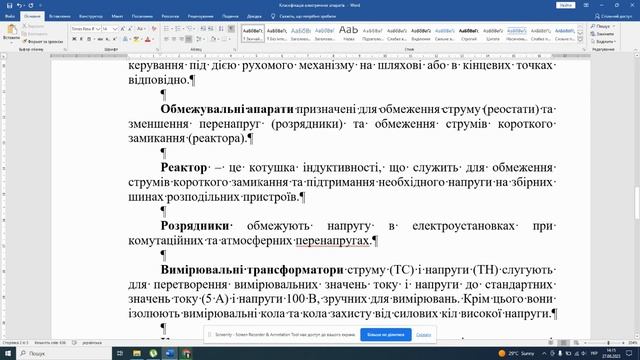Redo action in quick access toolbar
The height and width of the screenshot is (360, 640).
click(31, 5)
